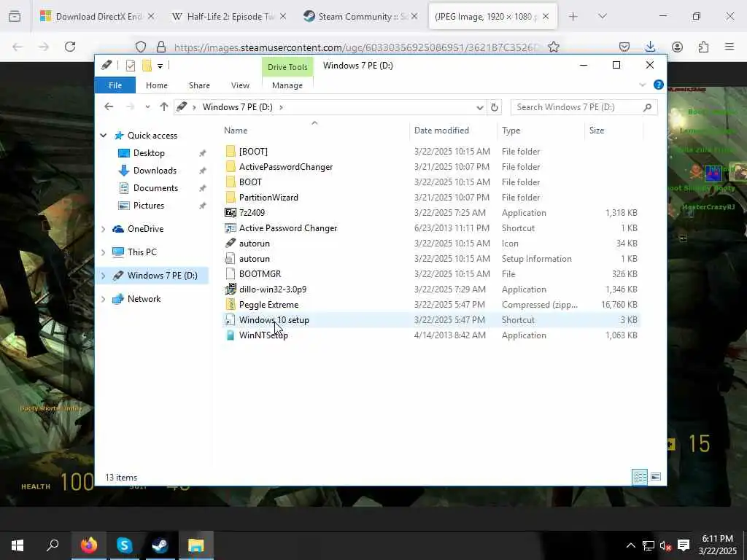Viewport: 747px width, 560px height.
Task: Switch to the Download DirectX browser tab
Action: point(98,17)
